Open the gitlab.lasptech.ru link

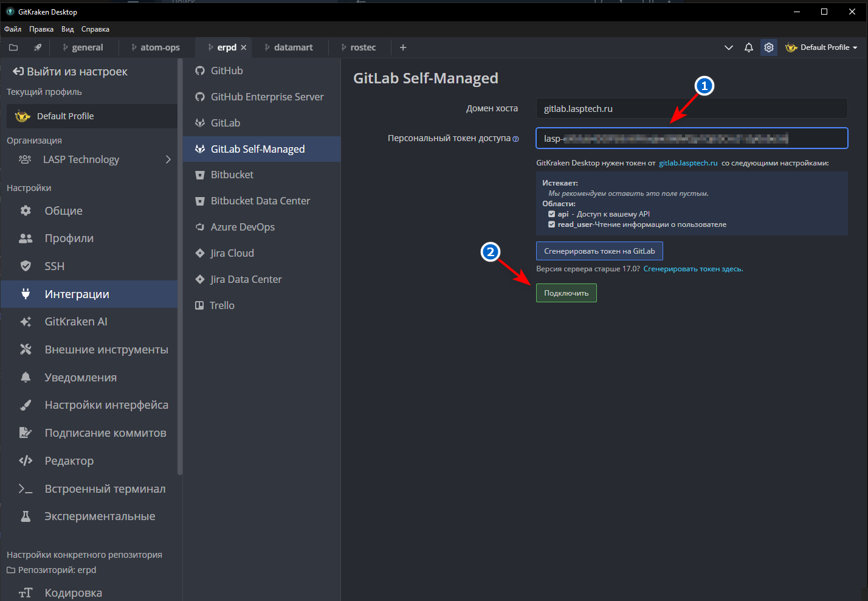point(688,163)
